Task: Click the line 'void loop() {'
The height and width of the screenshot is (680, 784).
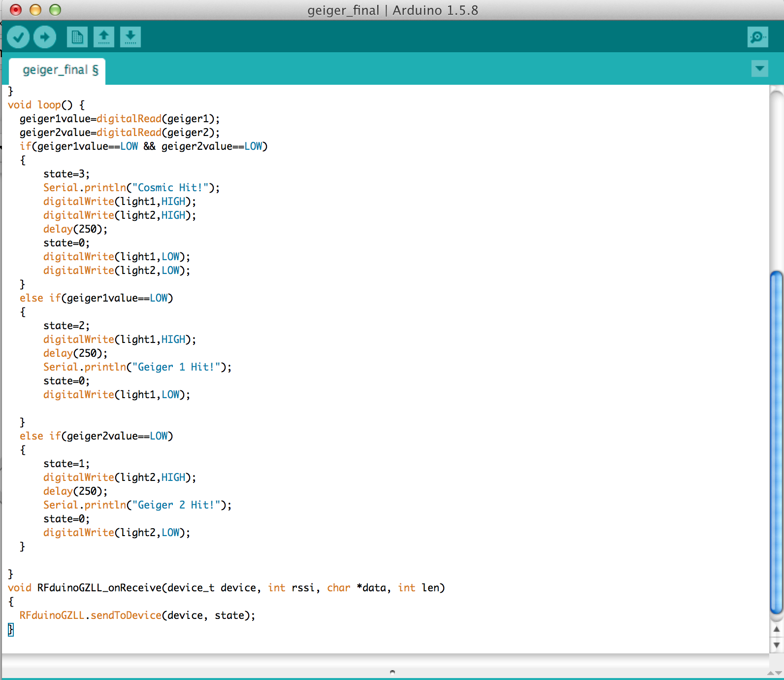Action: click(46, 105)
